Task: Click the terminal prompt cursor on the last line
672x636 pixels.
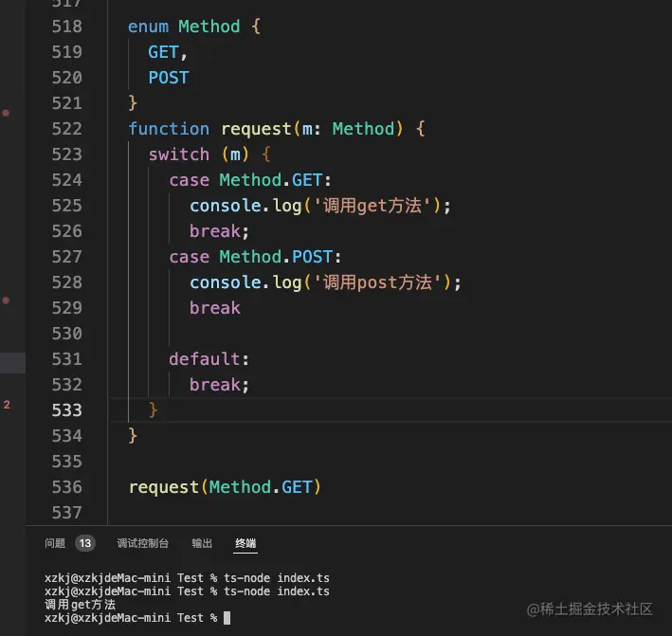Action: (x=227, y=618)
